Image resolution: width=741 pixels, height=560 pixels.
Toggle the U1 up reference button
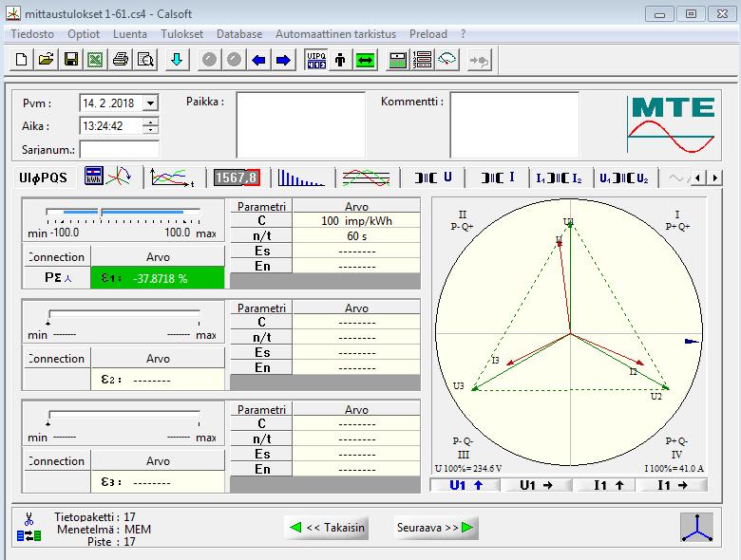[x=465, y=485]
